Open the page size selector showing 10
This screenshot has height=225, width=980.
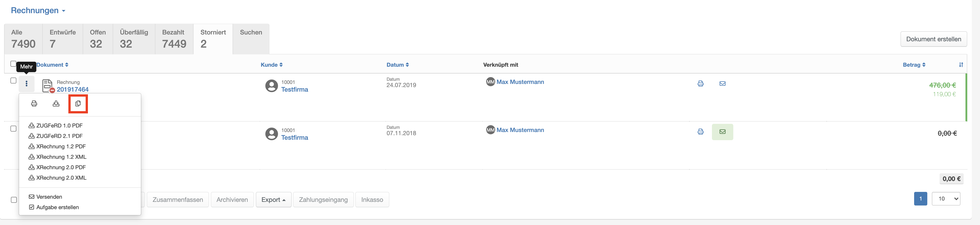click(946, 199)
